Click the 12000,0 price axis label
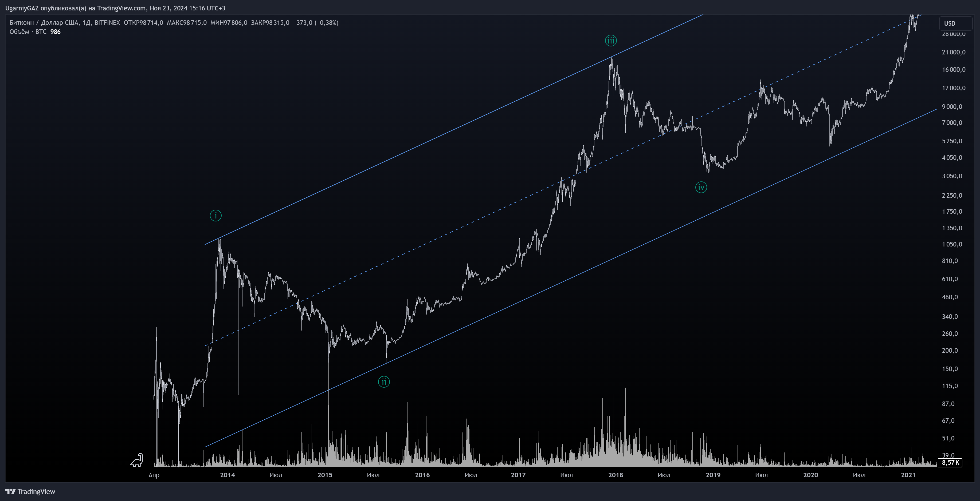Screen dimensions: 980x501 click(x=953, y=88)
